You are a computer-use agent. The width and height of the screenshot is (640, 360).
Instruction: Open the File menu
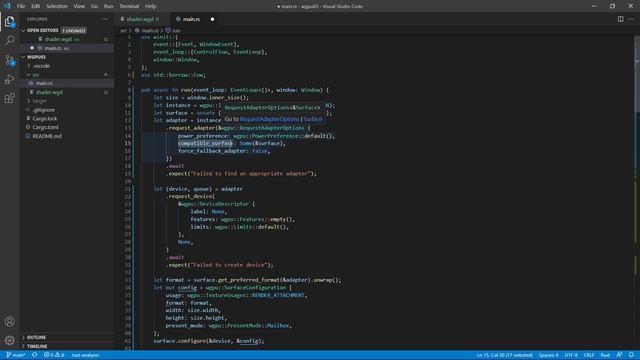click(21, 6)
